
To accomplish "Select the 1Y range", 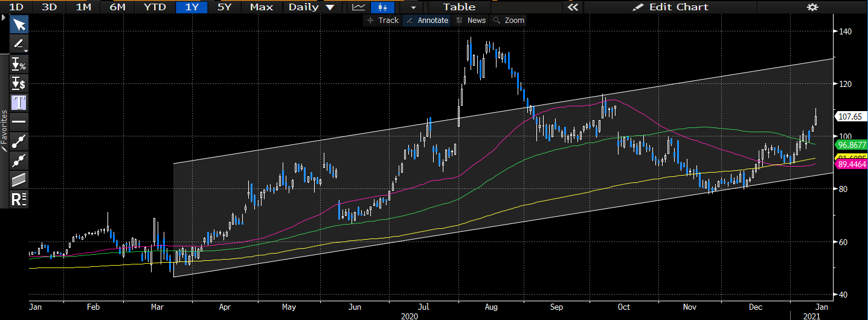I will pos(190,7).
